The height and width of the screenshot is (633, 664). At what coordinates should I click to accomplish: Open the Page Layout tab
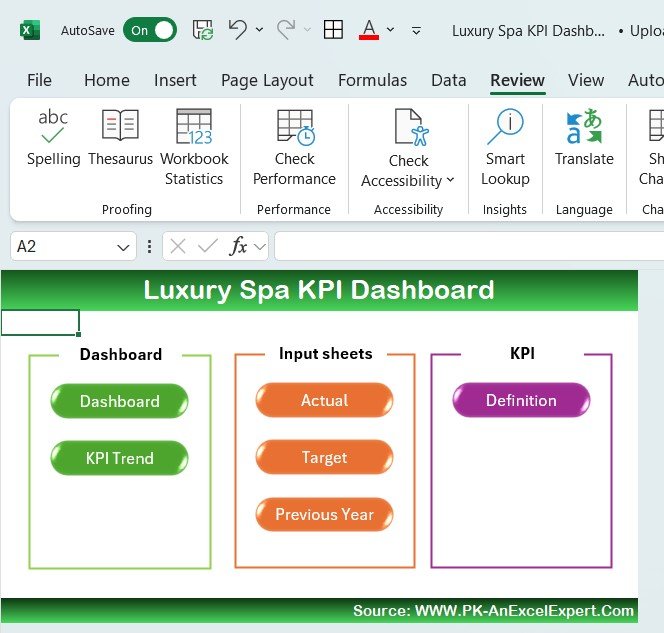[x=267, y=80]
